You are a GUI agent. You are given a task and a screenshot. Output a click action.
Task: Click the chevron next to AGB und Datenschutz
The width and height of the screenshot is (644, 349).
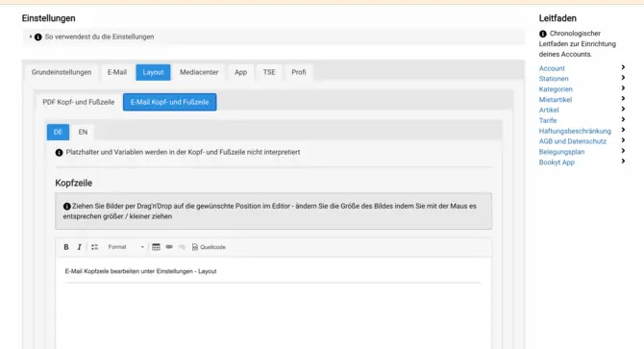623,140
